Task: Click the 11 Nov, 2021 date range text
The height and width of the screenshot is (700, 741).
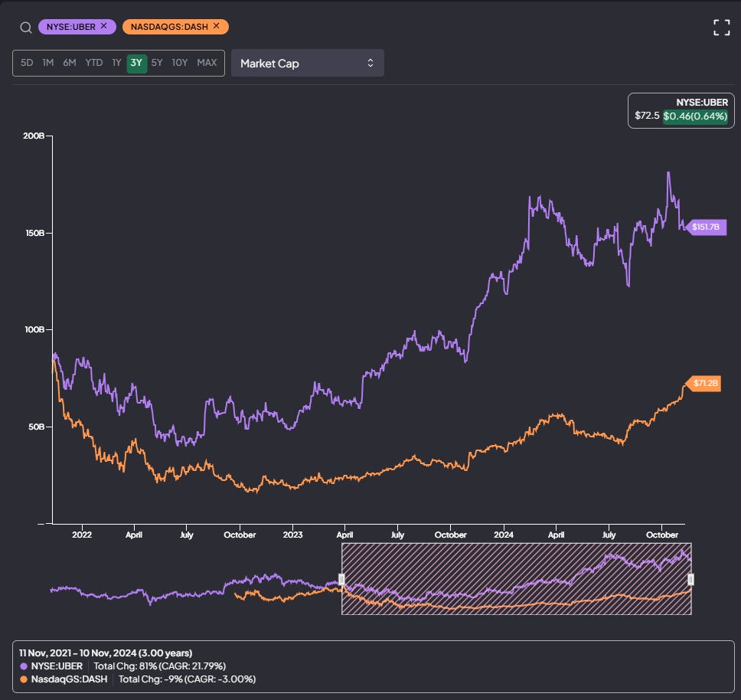Action: 106,653
